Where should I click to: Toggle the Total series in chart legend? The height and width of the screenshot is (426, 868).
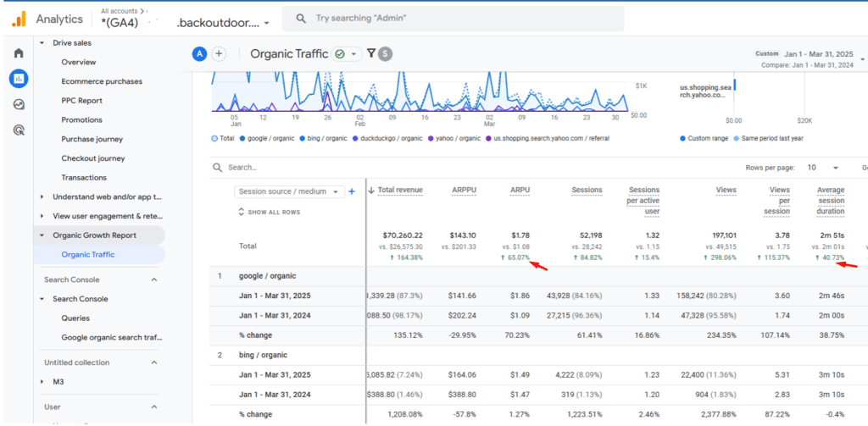click(x=222, y=138)
